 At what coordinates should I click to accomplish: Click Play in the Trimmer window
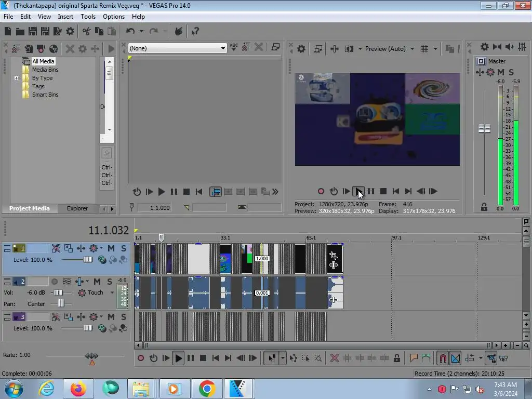pyautogui.click(x=162, y=192)
